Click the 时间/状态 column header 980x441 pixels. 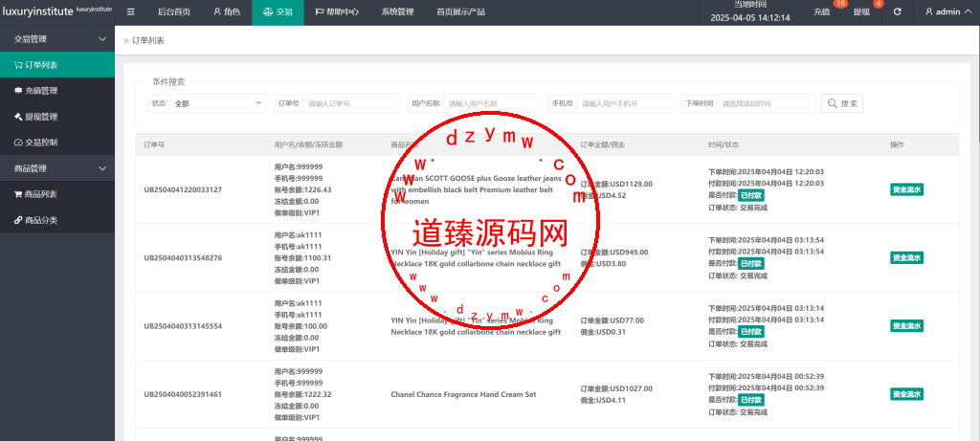(x=724, y=144)
